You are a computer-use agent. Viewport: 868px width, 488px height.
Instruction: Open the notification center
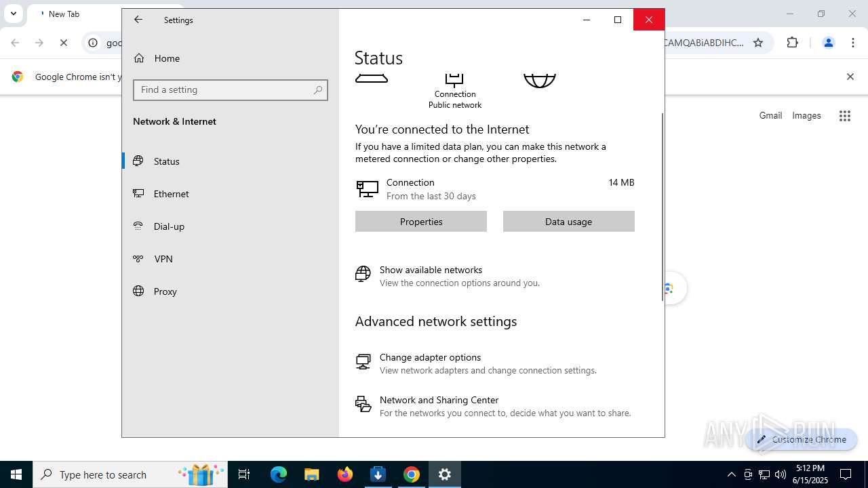click(846, 474)
